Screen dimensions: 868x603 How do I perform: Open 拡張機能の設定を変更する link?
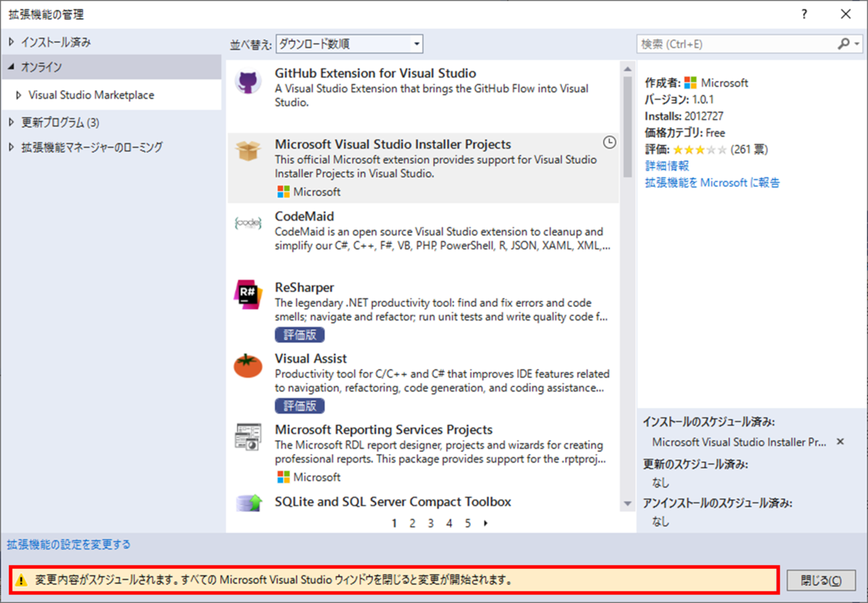[x=69, y=544]
